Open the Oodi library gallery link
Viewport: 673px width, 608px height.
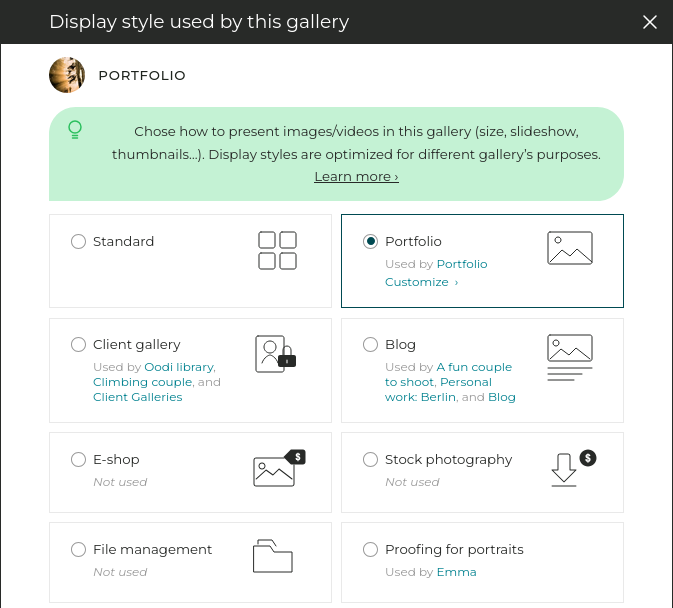tap(179, 367)
